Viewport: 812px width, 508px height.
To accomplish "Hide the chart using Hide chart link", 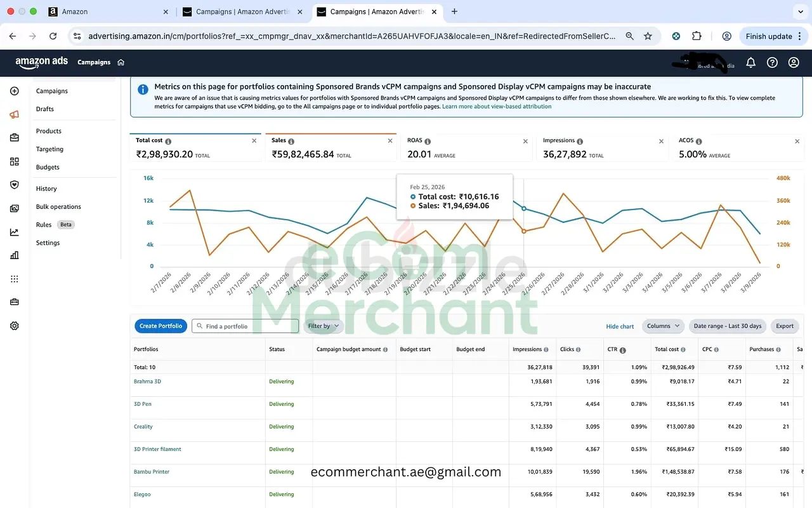I will pos(620,326).
